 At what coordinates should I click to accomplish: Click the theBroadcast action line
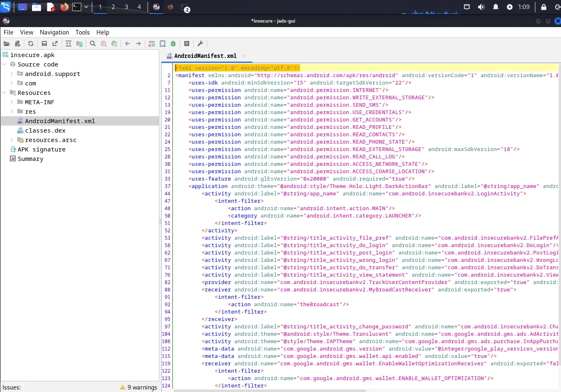(288, 305)
